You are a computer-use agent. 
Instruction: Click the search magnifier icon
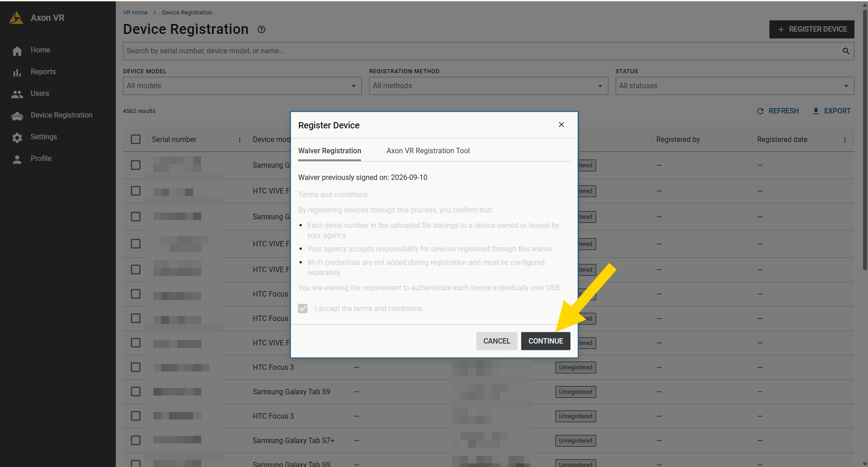tap(846, 51)
